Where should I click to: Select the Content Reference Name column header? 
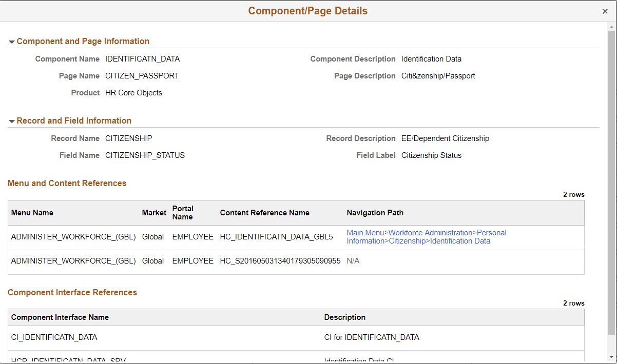pyautogui.click(x=265, y=212)
